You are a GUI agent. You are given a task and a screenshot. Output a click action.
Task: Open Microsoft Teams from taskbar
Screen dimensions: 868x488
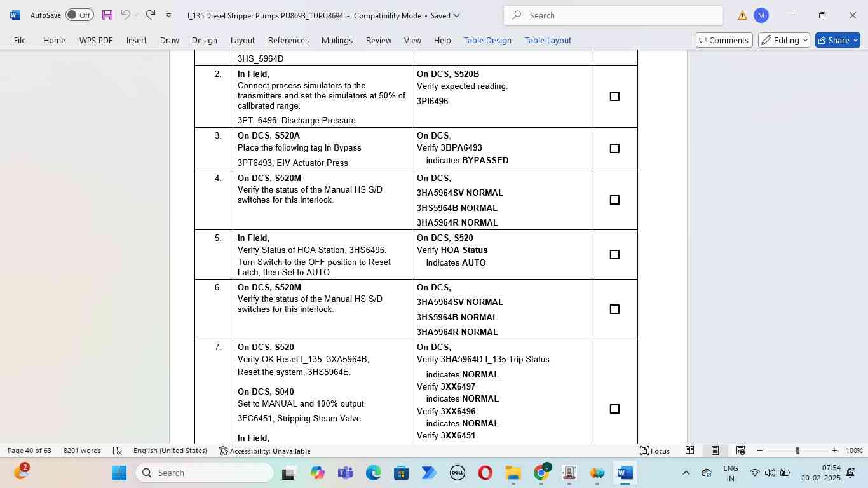(345, 473)
